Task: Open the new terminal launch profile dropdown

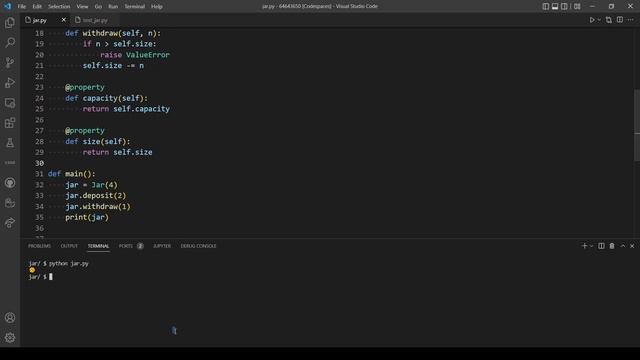Action: tap(591, 246)
